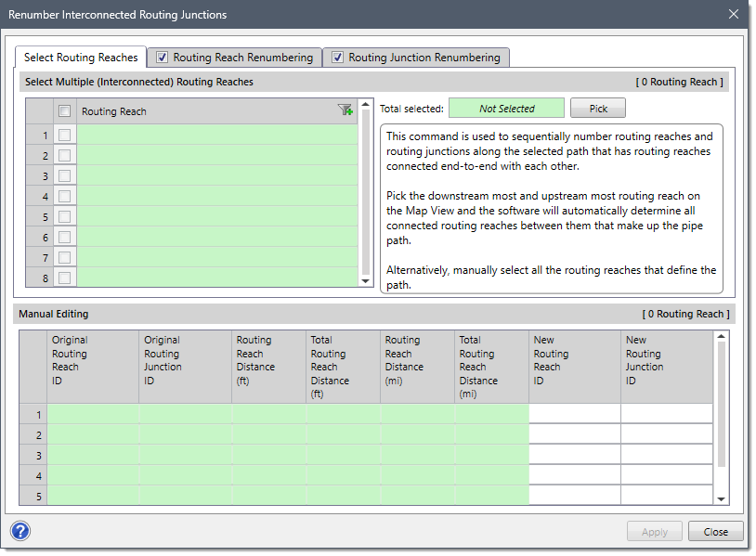
Task: Click the Manual Editing grid's down scroll arrow
Action: pos(723,495)
